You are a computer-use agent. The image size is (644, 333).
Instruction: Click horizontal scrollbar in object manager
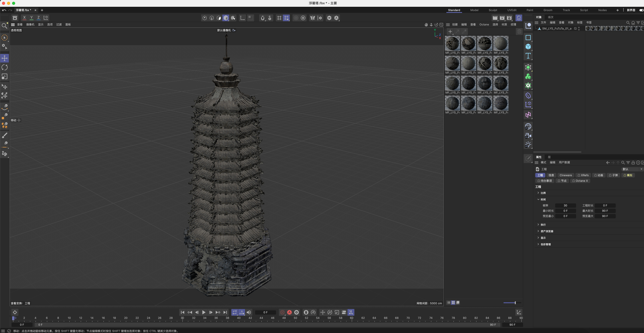pos(557,152)
